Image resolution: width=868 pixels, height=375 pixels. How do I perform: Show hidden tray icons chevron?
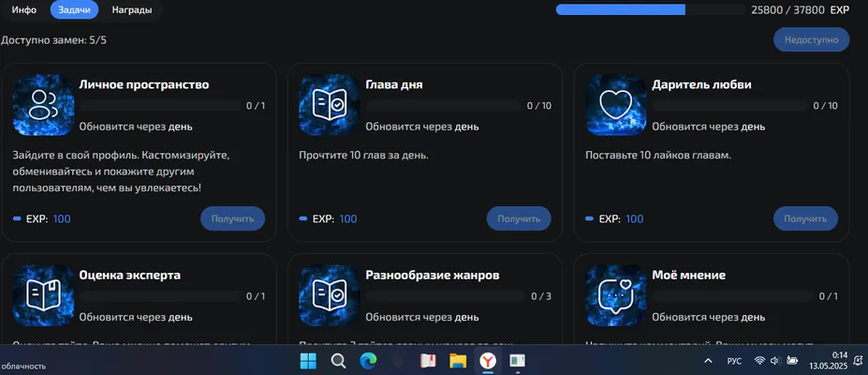(708, 361)
